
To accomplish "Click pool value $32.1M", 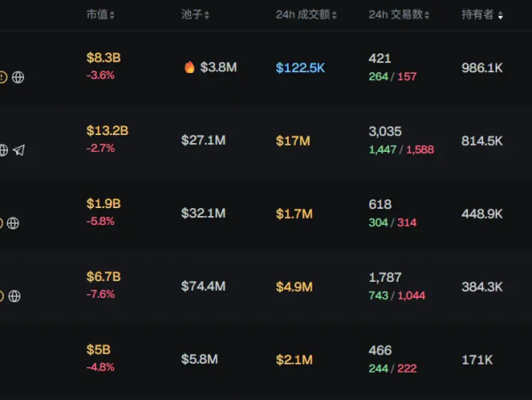I will [x=203, y=213].
